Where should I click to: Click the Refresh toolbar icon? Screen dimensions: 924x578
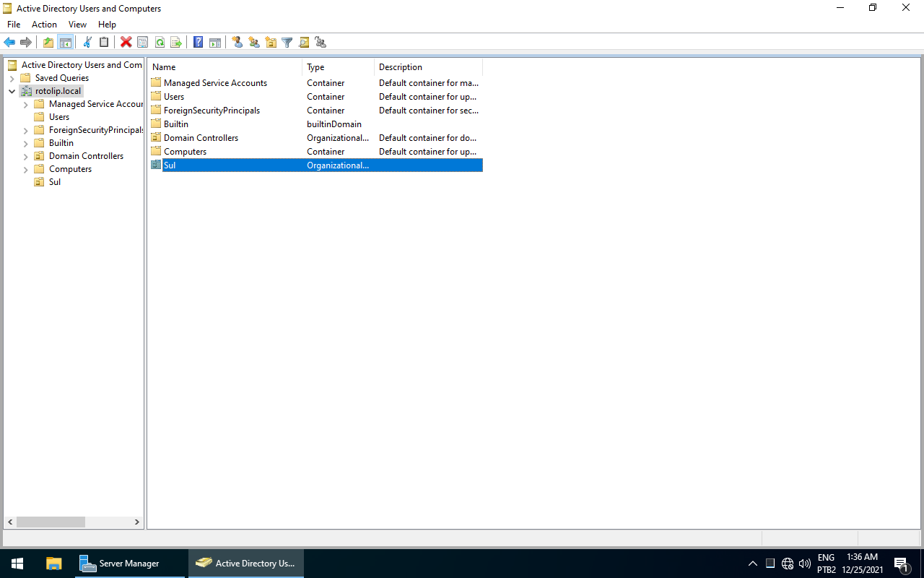(x=160, y=43)
